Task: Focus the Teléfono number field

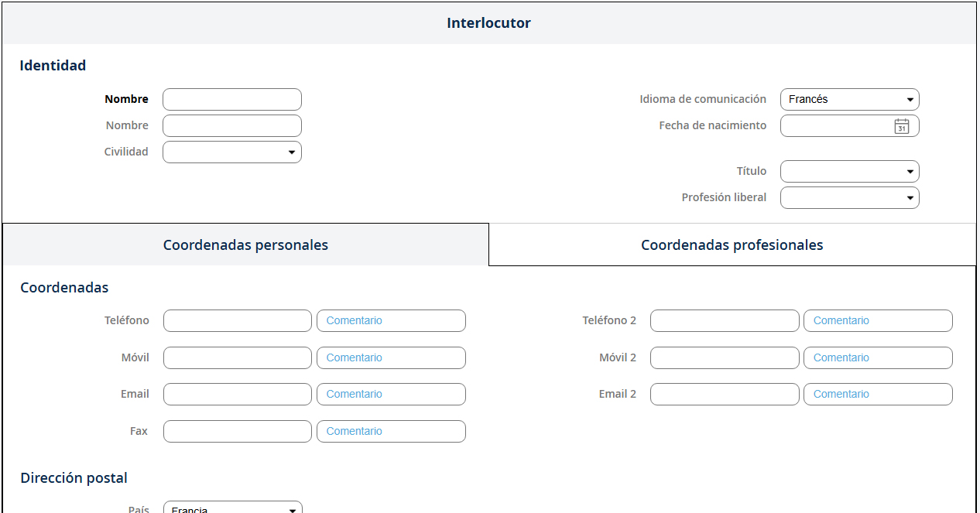Action: [x=237, y=321]
